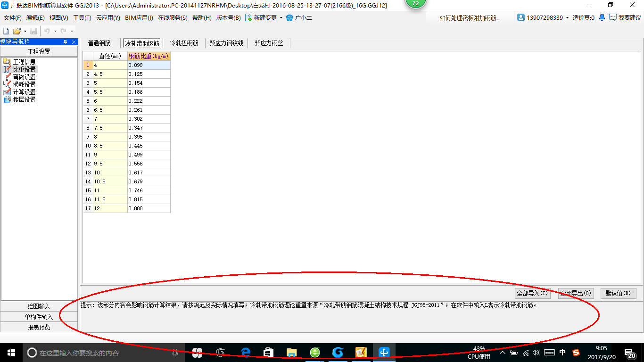Click the Sogou input method tray icon
This screenshot has height=362, width=644.
[x=576, y=353]
